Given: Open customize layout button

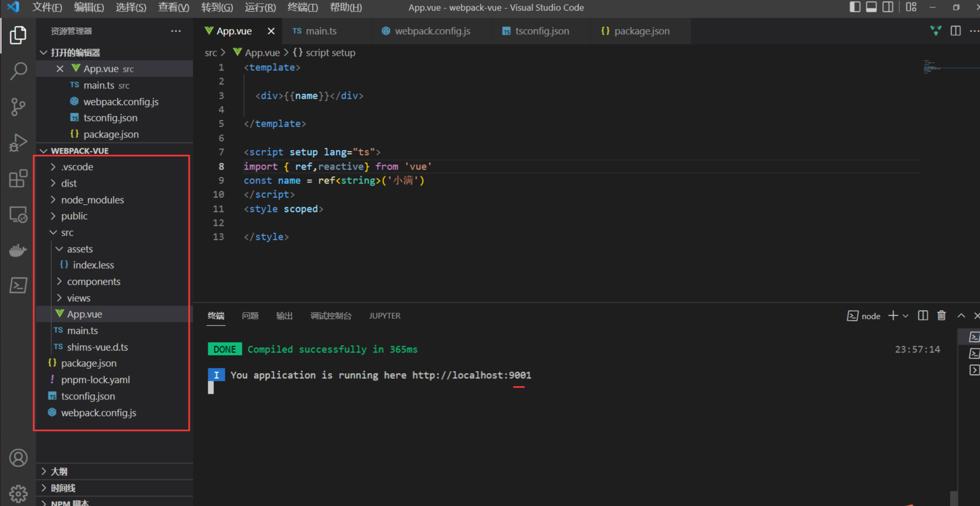Looking at the screenshot, I should [911, 7].
